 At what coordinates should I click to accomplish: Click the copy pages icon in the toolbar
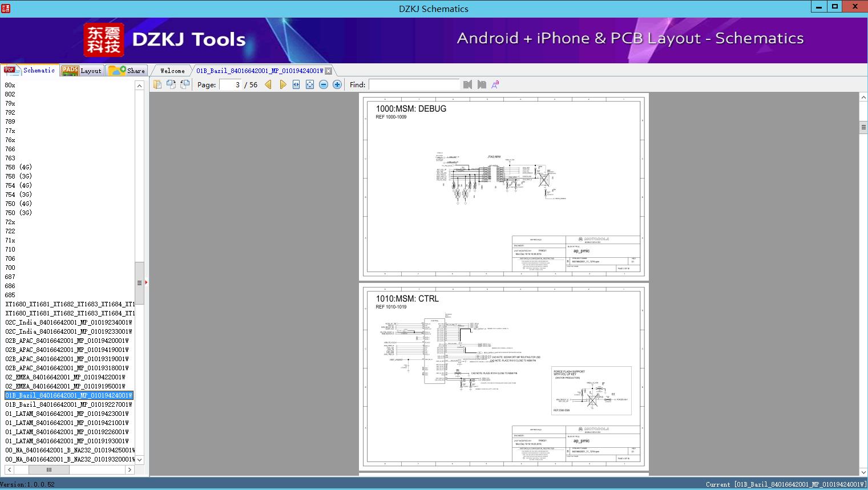tap(158, 84)
